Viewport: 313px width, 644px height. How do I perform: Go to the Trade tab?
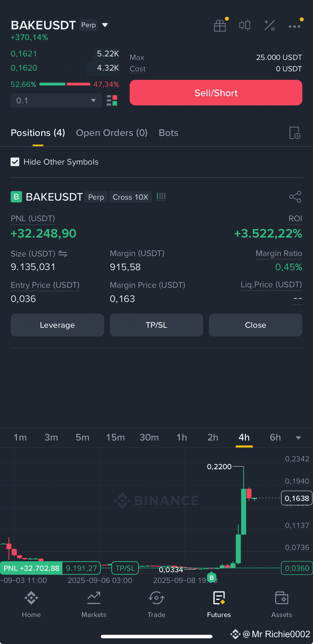click(156, 604)
